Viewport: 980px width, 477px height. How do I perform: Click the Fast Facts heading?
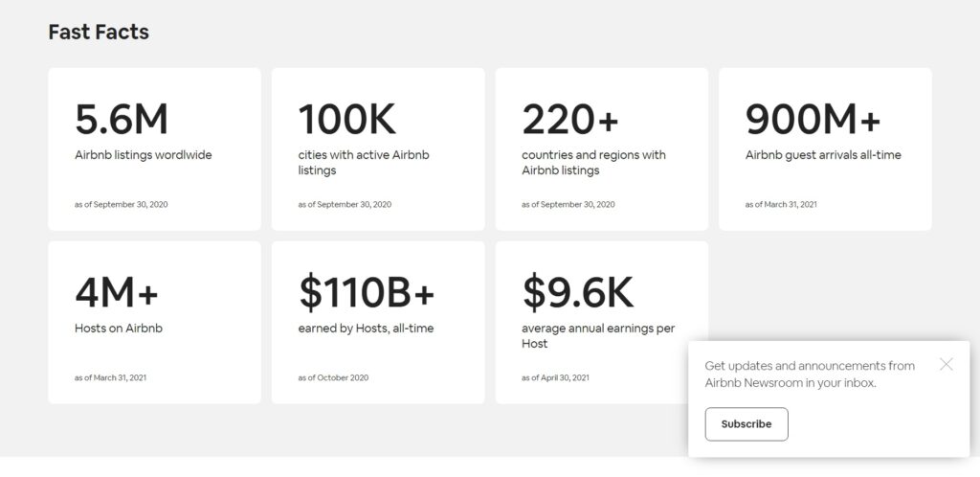99,32
